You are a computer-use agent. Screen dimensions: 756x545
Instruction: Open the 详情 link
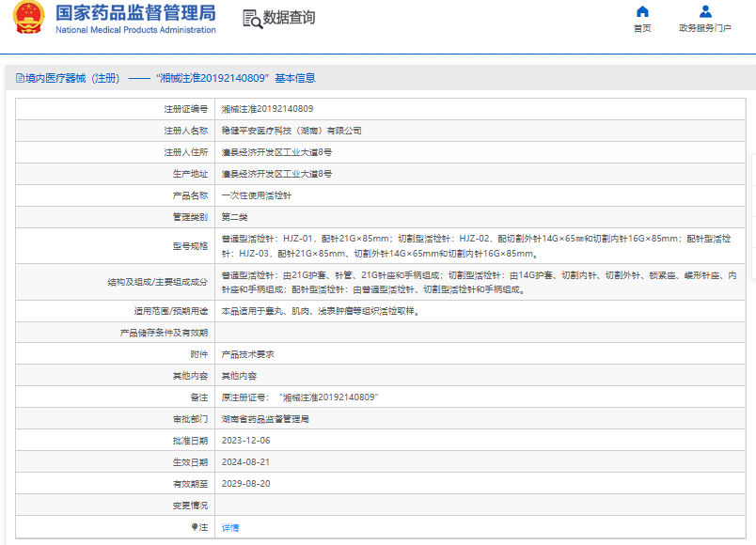click(230, 528)
